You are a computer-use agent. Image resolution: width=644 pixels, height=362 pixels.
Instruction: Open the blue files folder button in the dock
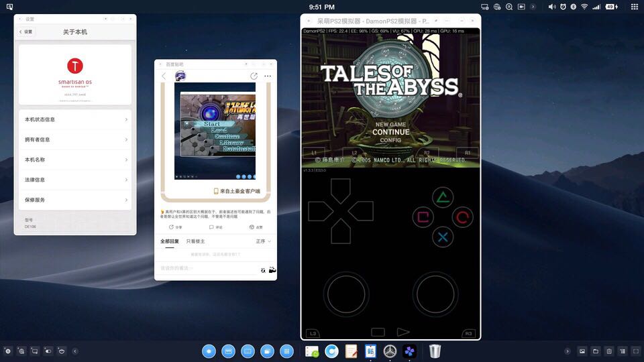268,351
